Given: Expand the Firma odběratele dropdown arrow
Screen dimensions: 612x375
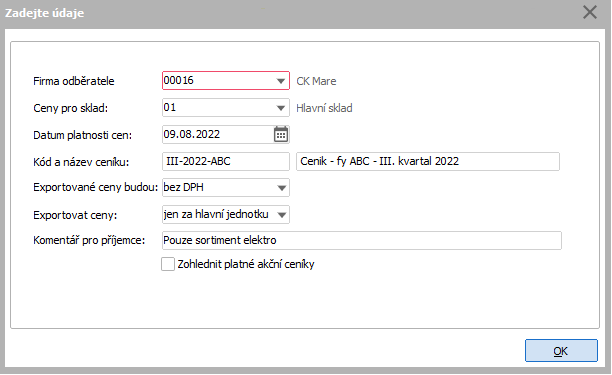Looking at the screenshot, I should pyautogui.click(x=281, y=81).
